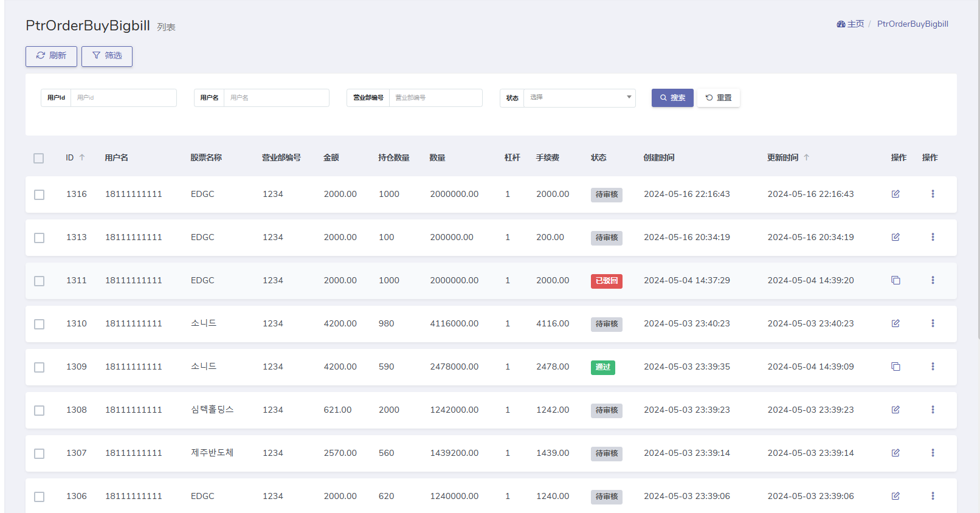Sort by the ID column arrow icon

pos(82,157)
